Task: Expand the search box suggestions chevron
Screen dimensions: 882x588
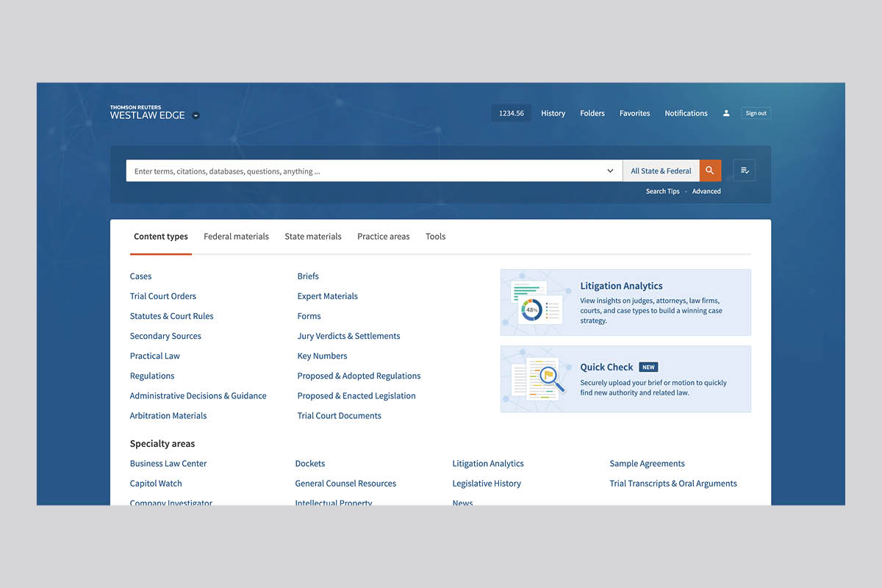Action: point(610,171)
